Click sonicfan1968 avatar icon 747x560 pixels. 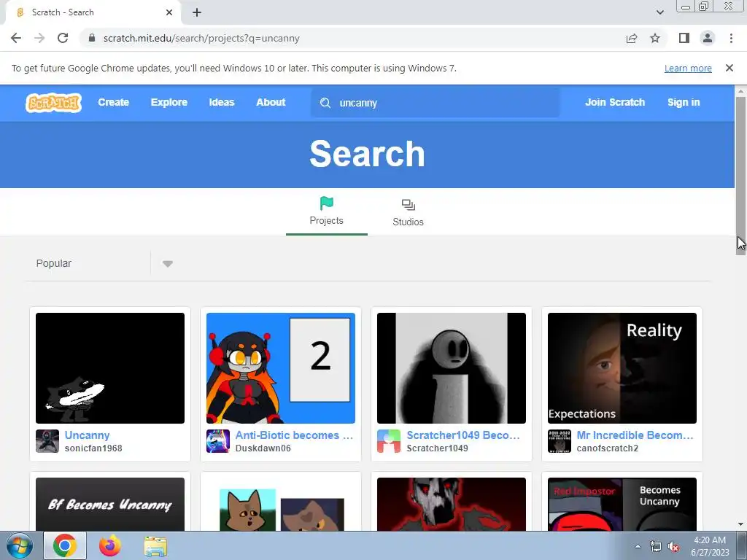coord(47,441)
